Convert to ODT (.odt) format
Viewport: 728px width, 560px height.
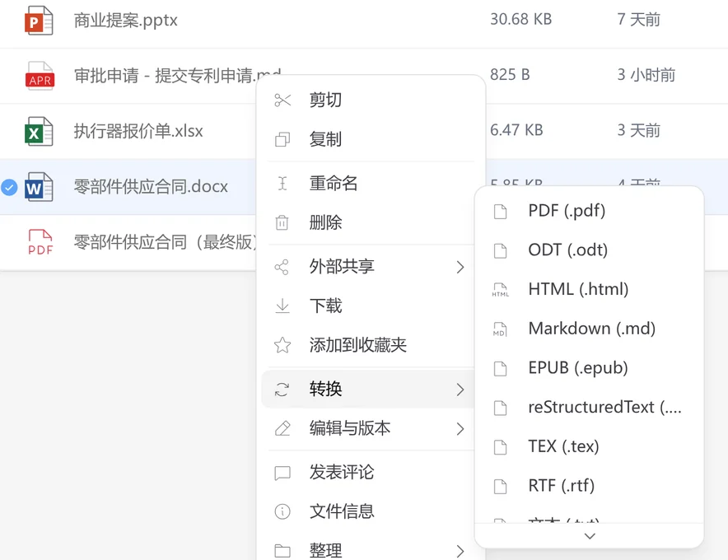589,250
